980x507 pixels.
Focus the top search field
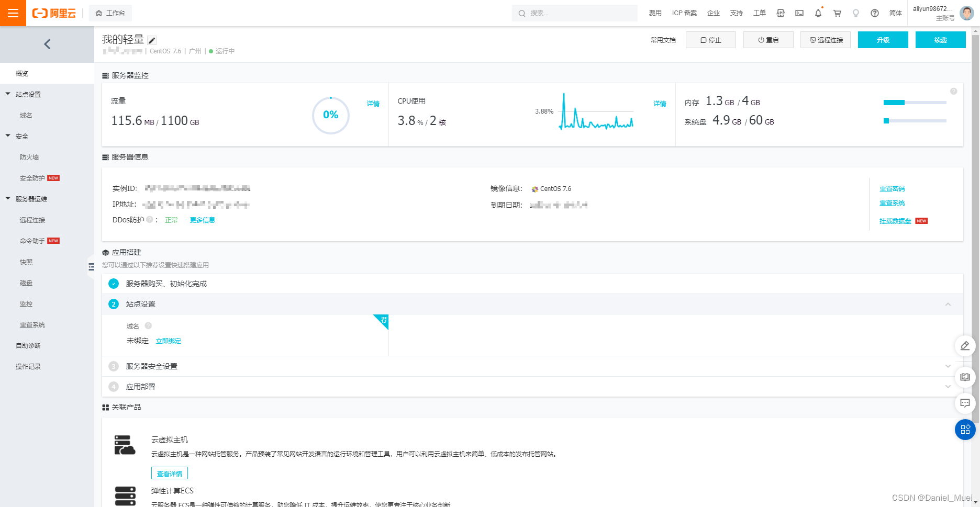click(x=574, y=13)
